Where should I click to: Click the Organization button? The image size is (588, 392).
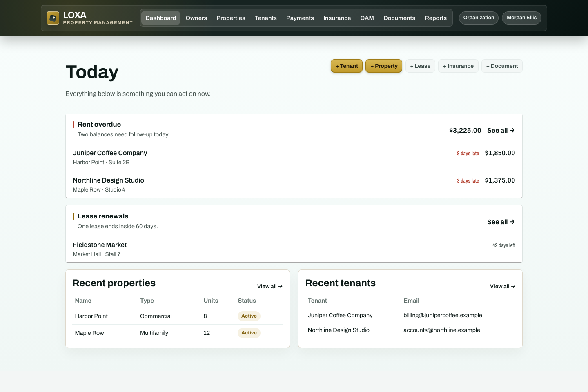479,18
